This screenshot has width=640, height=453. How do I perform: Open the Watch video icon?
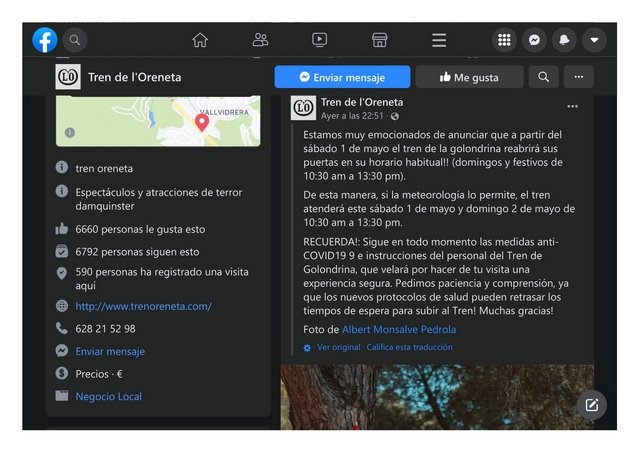pyautogui.click(x=319, y=40)
